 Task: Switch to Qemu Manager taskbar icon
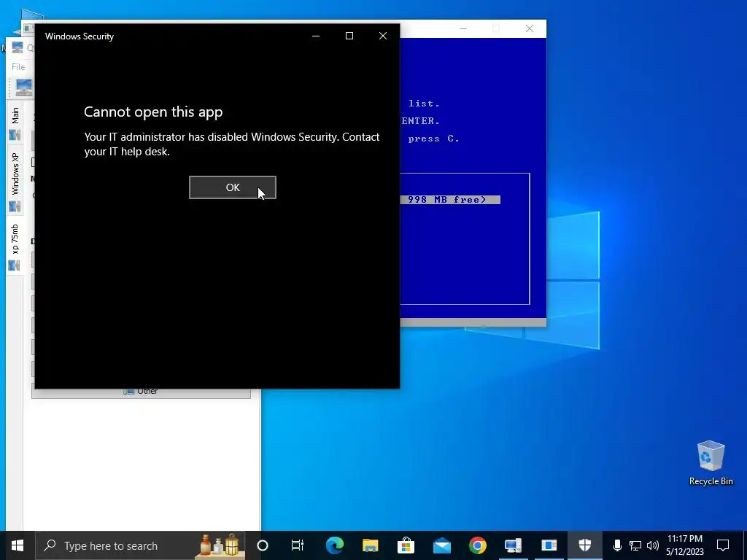pos(513,545)
